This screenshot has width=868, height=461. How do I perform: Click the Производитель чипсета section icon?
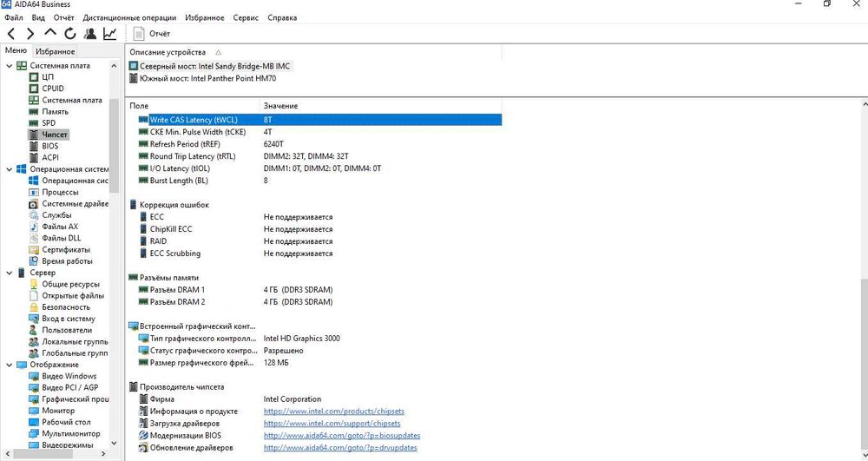click(x=133, y=387)
